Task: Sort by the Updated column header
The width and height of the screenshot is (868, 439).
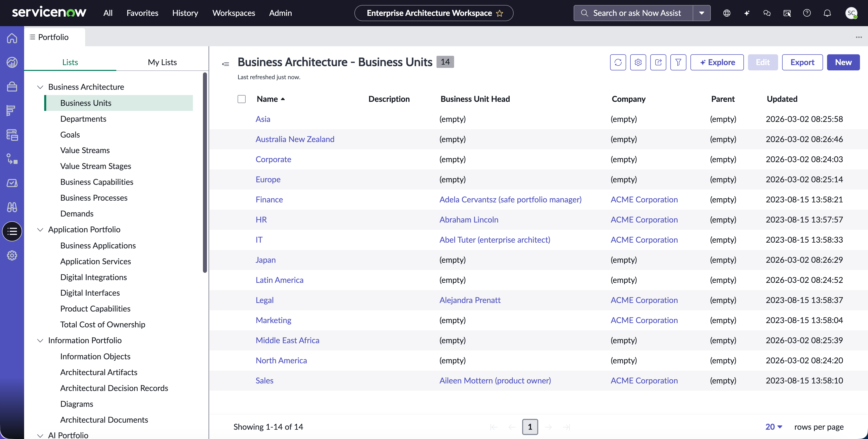Action: pos(782,99)
